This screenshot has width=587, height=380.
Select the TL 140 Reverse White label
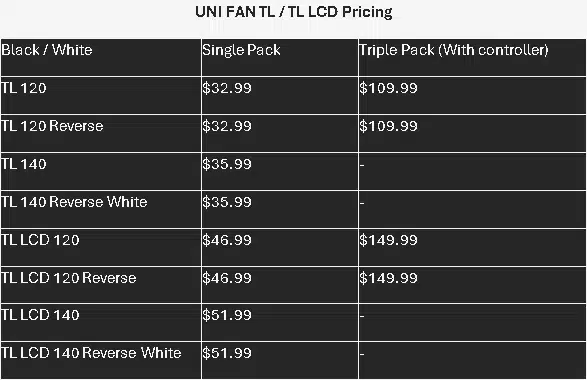(x=74, y=202)
